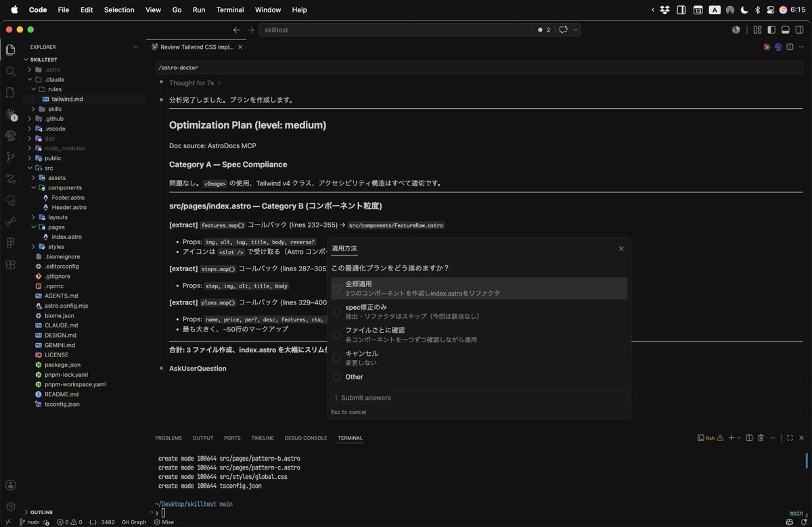This screenshot has width=812, height=527.
Task: Select the キャンセル option
Action: 478,357
